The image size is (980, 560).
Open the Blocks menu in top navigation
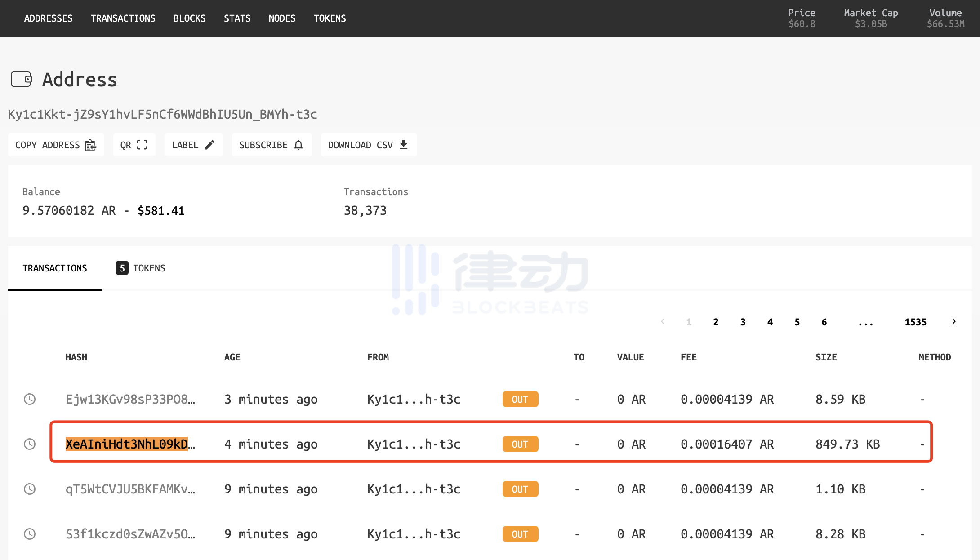pyautogui.click(x=189, y=18)
